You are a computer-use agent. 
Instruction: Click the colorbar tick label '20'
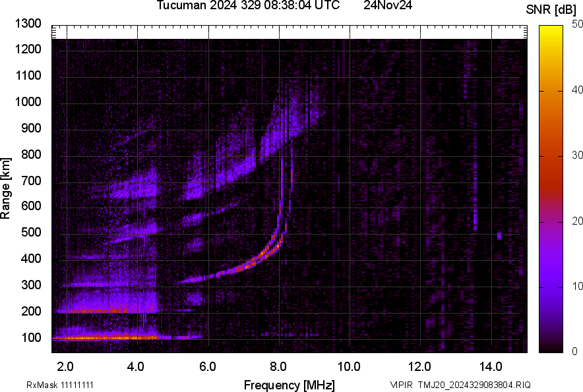[x=577, y=221]
